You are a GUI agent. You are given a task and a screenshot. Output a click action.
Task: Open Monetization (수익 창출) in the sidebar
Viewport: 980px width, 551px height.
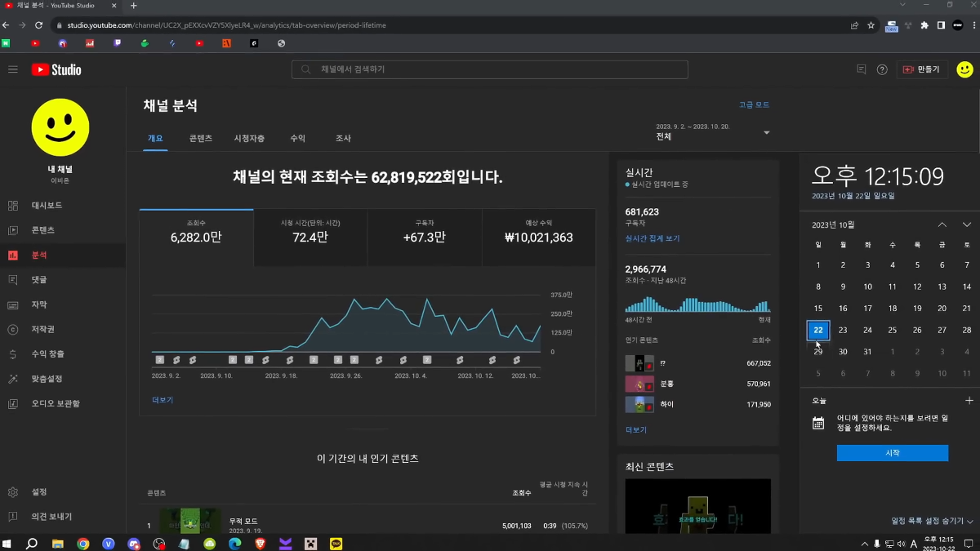47,353
